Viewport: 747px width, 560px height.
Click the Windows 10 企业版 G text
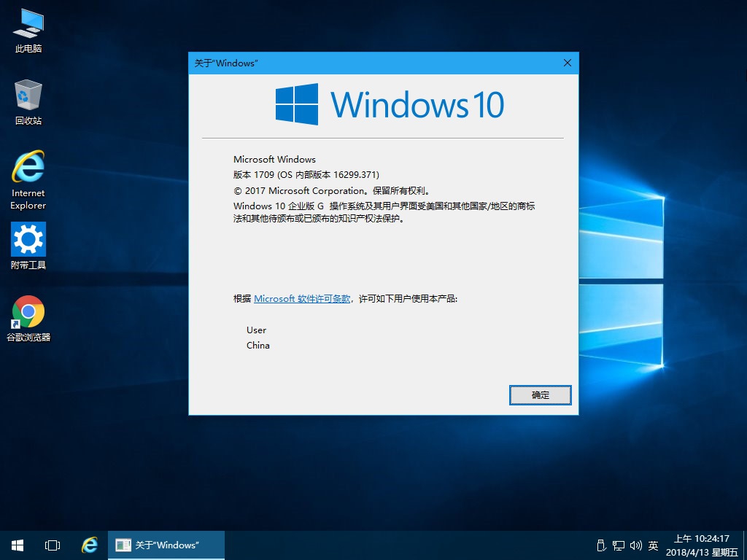[279, 206]
